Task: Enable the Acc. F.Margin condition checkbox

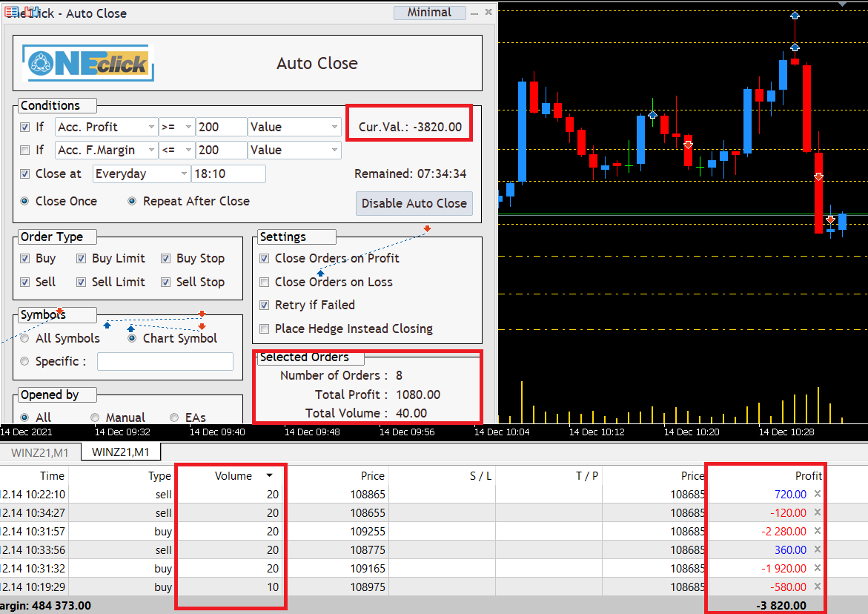Action: click(25, 150)
